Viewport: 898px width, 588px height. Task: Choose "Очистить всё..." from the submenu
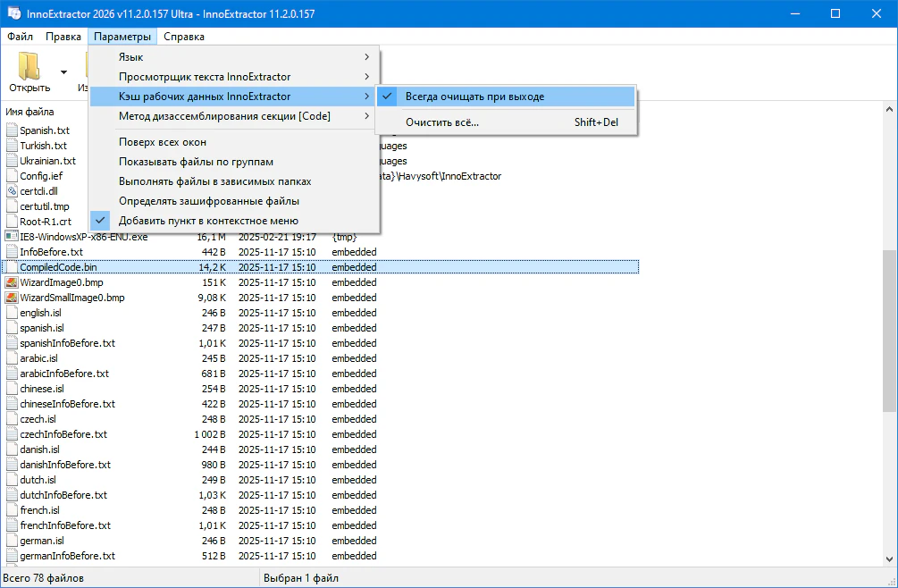tap(441, 122)
